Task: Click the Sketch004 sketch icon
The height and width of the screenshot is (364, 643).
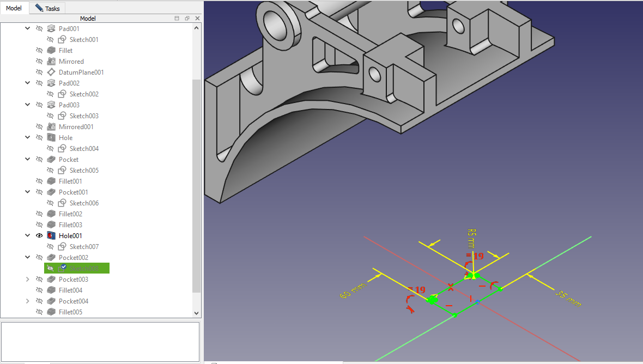Action: [x=62, y=149]
